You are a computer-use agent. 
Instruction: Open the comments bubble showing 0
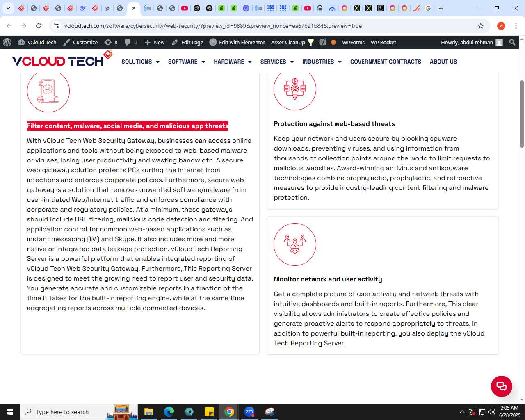coord(131,42)
